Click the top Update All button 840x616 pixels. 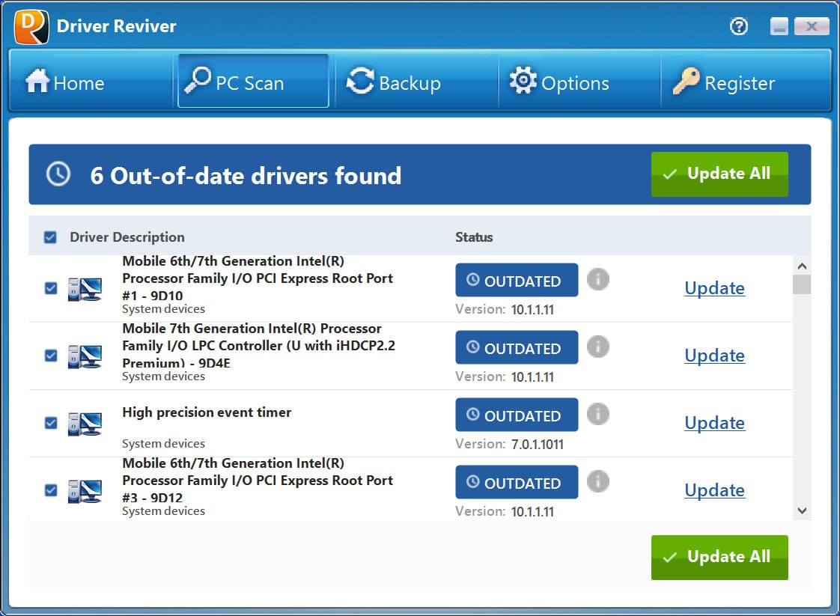coord(719,174)
